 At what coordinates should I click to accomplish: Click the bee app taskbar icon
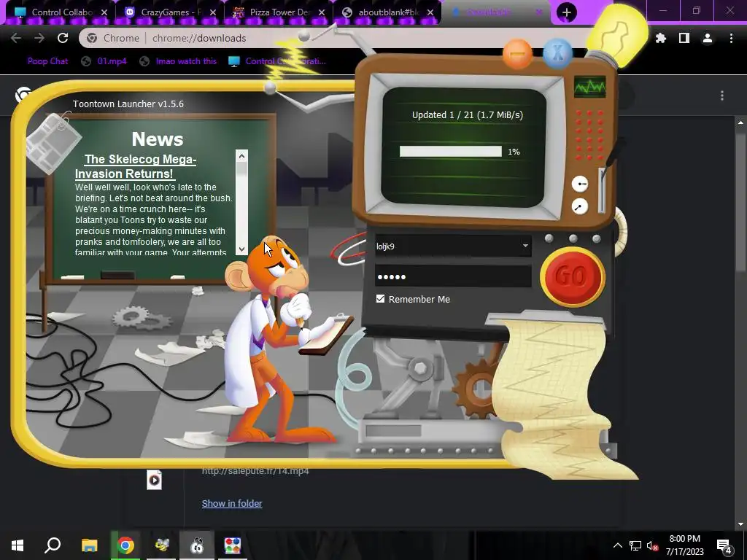(x=161, y=545)
